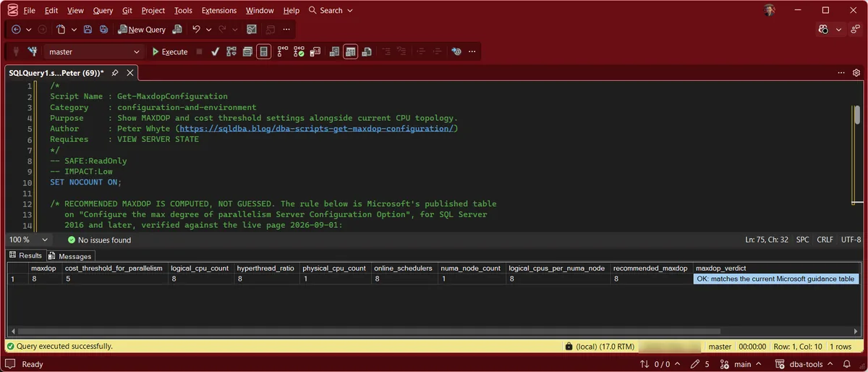The image size is (868, 372).
Task: Click the editor vertical scrollbar thumb
Action: click(856, 115)
